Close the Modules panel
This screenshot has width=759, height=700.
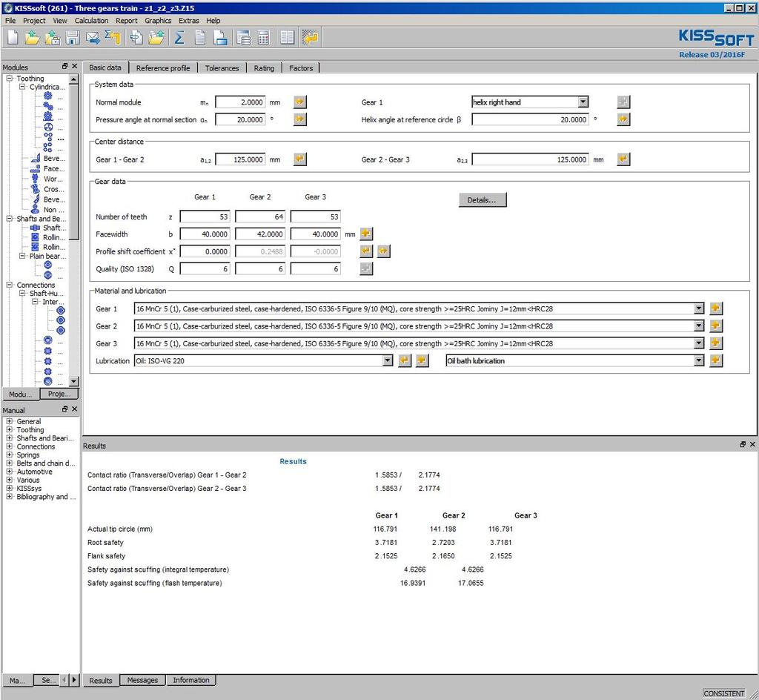(75, 66)
